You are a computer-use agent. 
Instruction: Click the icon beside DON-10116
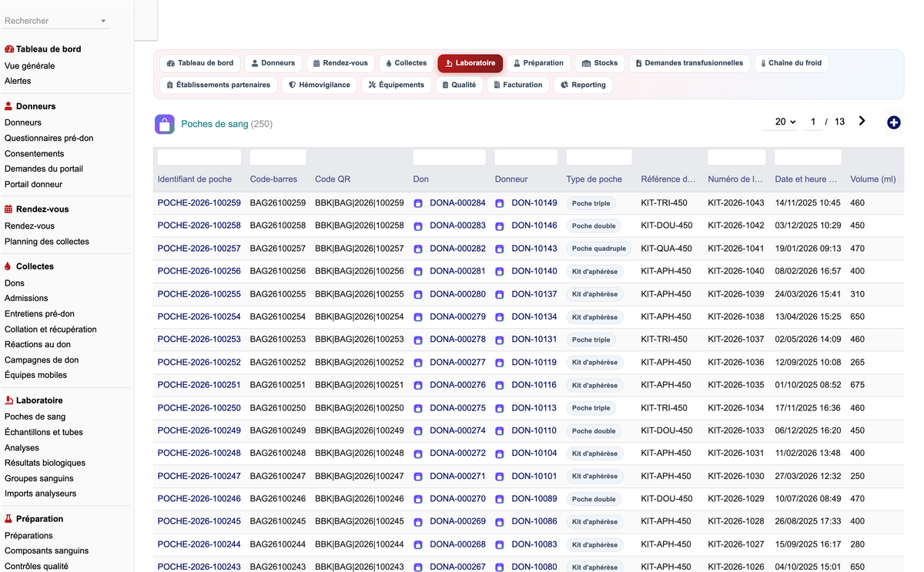(499, 385)
